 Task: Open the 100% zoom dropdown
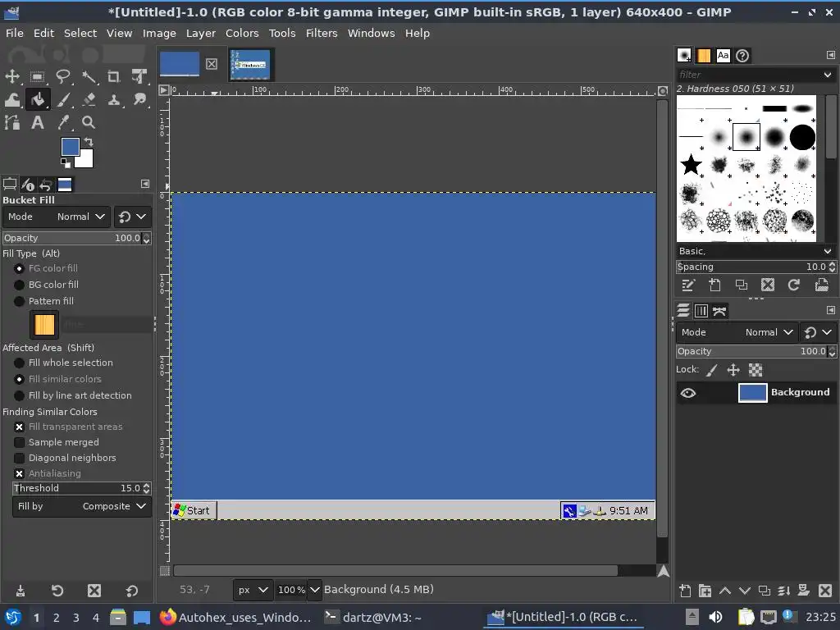(314, 590)
